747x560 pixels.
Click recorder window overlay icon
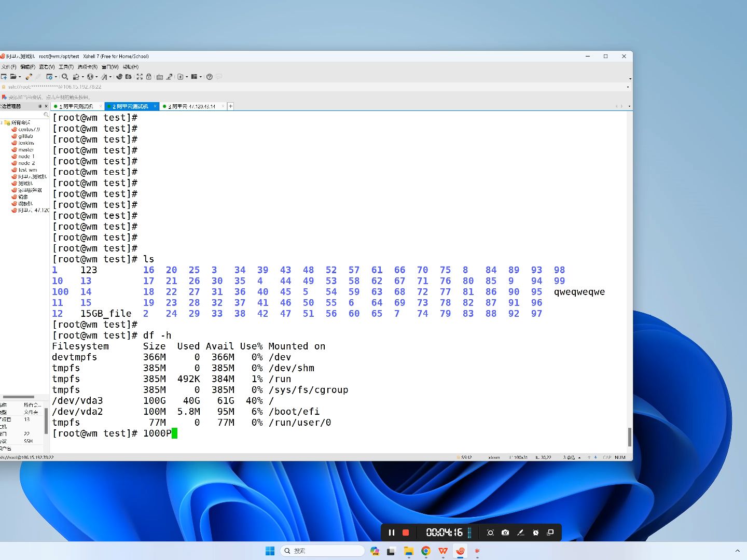550,533
